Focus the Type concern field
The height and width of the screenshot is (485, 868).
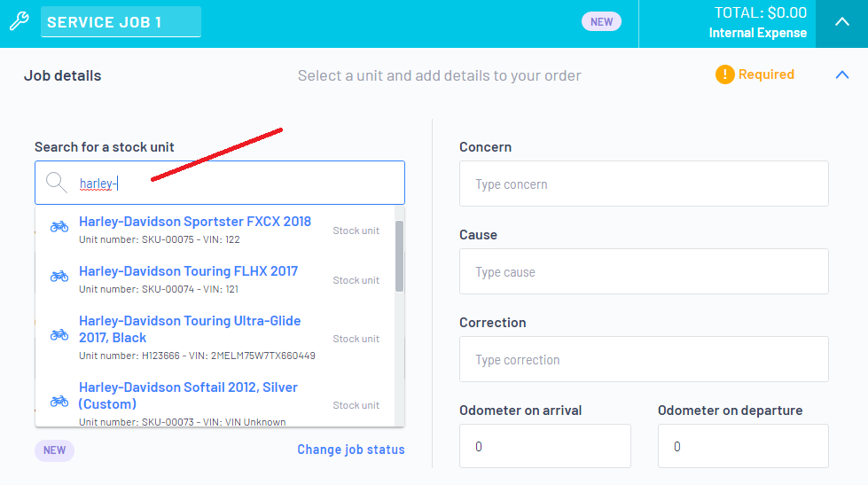(644, 184)
